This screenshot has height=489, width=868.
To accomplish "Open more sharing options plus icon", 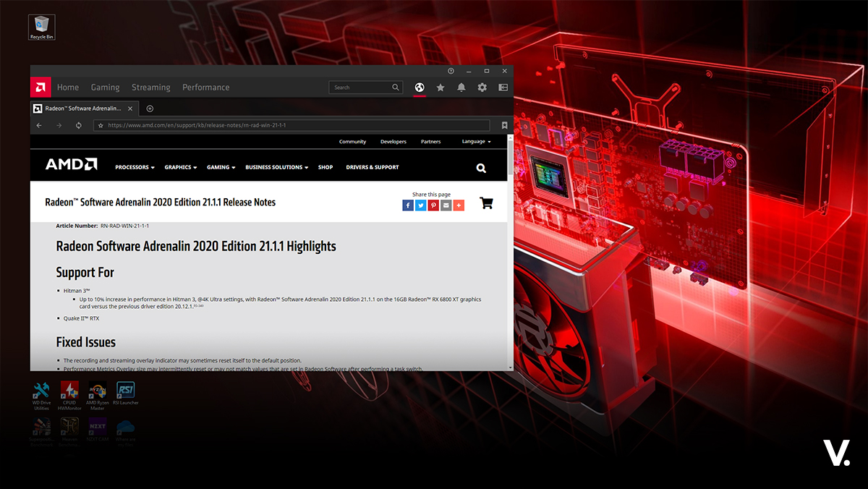I will [459, 205].
